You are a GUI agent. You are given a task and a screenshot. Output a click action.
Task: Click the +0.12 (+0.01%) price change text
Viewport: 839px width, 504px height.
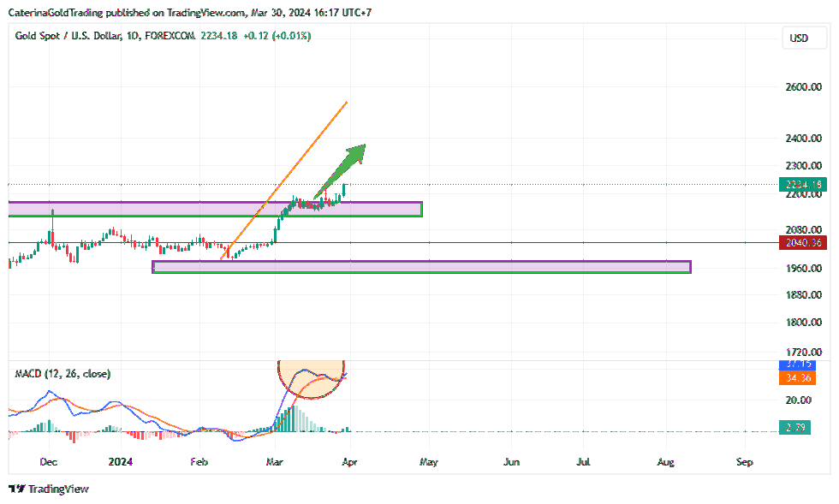(277, 36)
